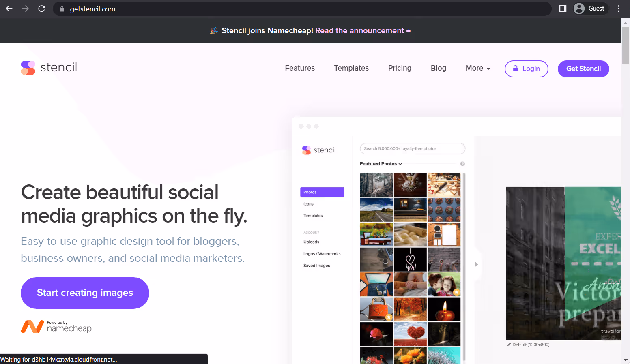
Task: Click the lock icon in address bar
Action: click(62, 9)
